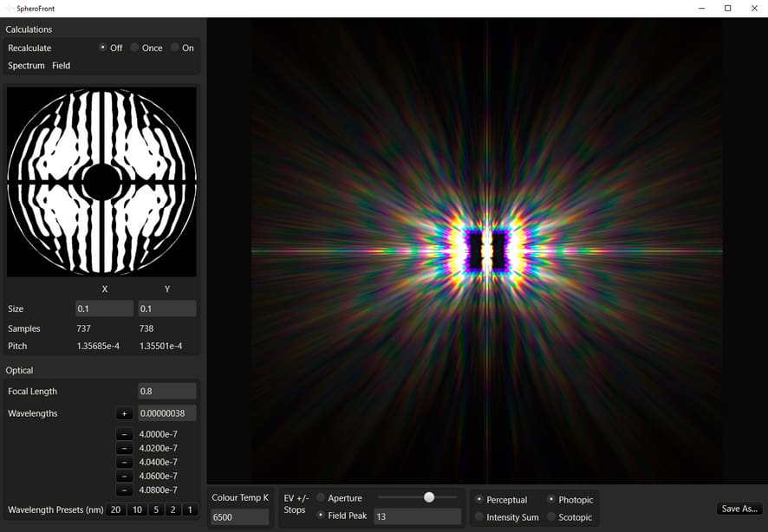Save the render with Save As
768x532 pixels.
[x=739, y=509]
